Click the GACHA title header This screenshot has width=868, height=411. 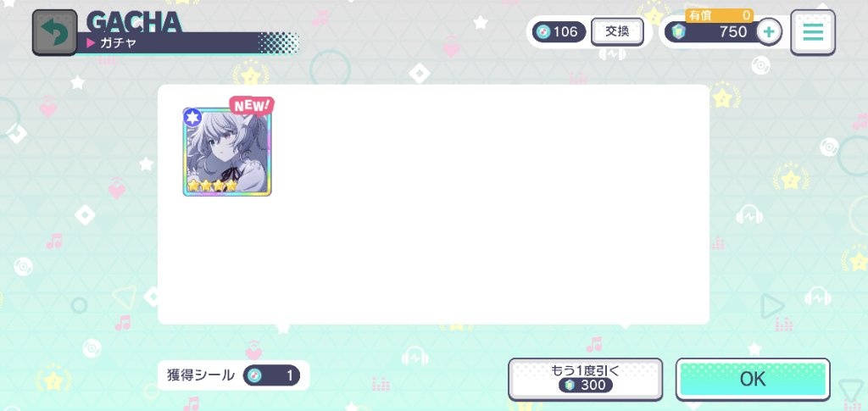(x=135, y=22)
